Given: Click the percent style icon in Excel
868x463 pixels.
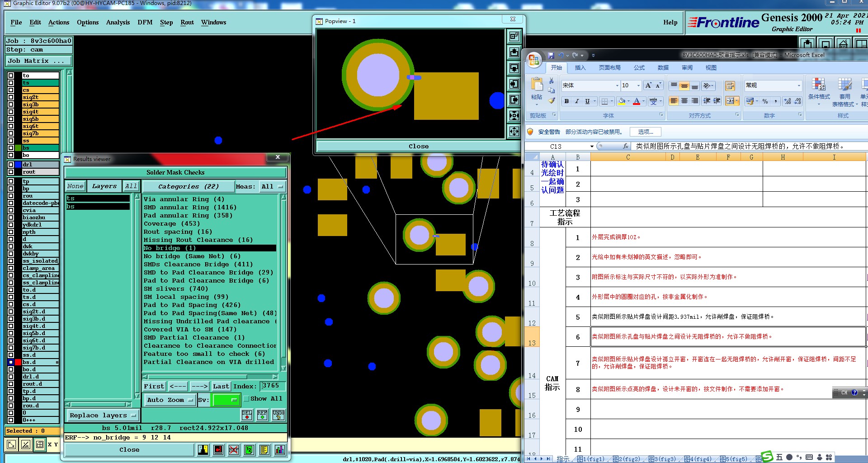Looking at the screenshot, I should 765,101.
